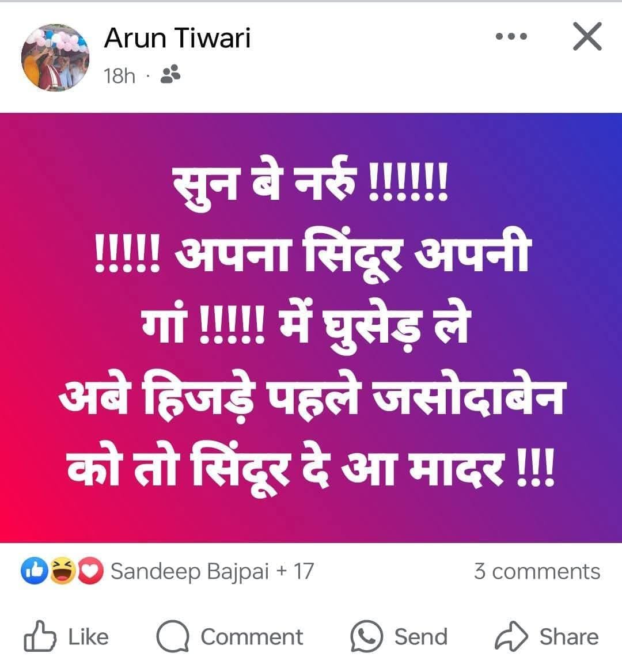Open the three-dots post options menu

511,36
